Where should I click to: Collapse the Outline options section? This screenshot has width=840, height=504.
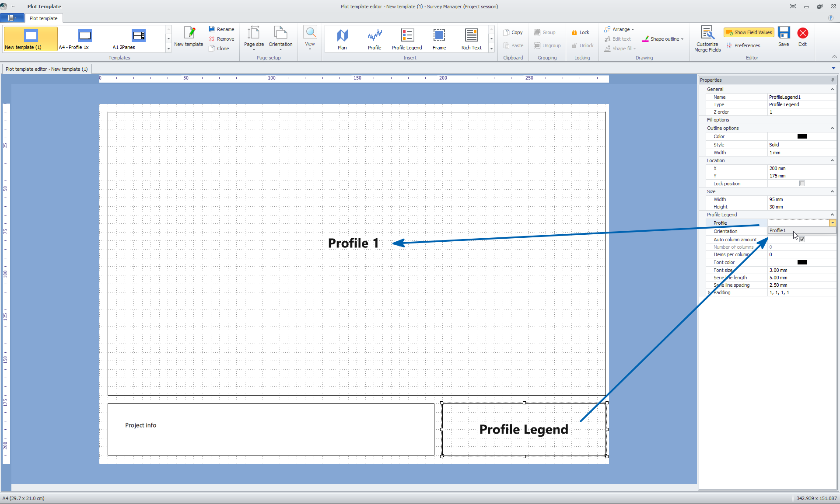point(832,128)
